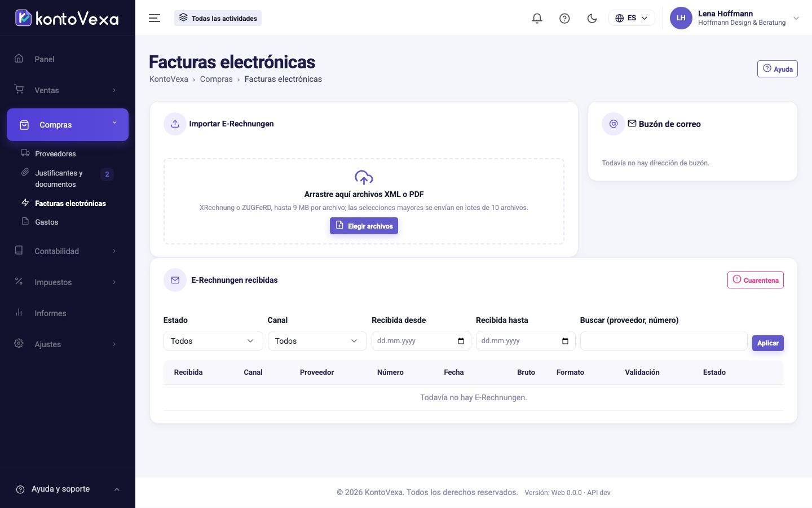Expand the Ventas menu
The image size is (812, 508).
click(68, 90)
